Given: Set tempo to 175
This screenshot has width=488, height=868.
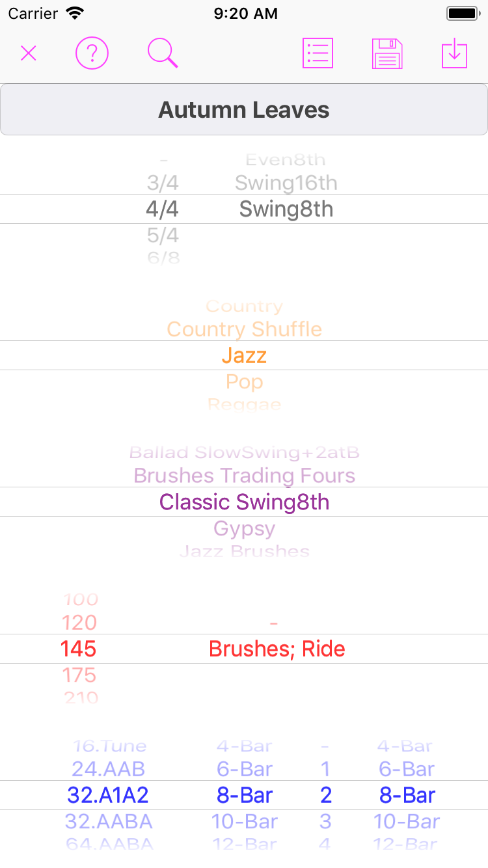Looking at the screenshot, I should coord(79,675).
